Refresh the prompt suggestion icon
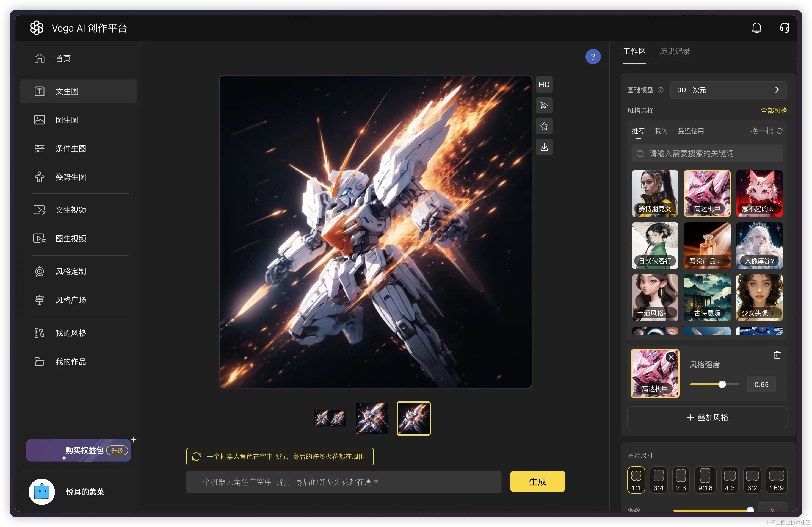This screenshot has height=527, width=812. [196, 456]
